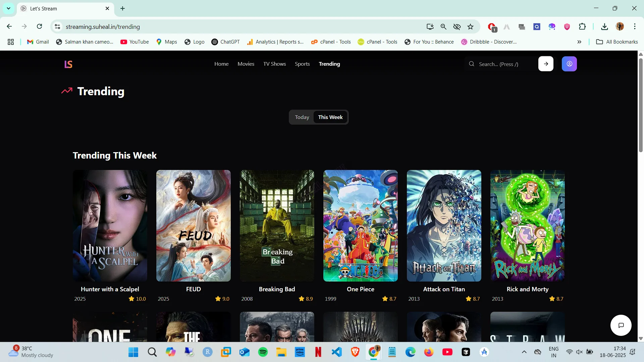Click the address bar URL

pyautogui.click(x=103, y=26)
